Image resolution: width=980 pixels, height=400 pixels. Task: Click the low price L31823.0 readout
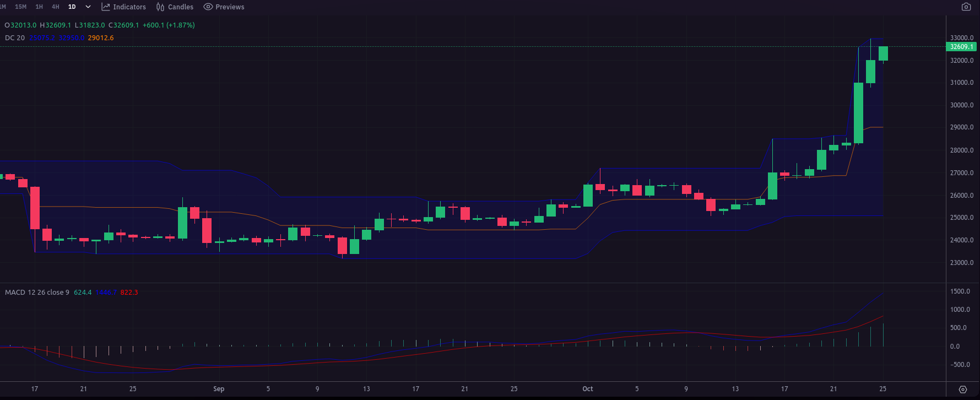click(90, 25)
